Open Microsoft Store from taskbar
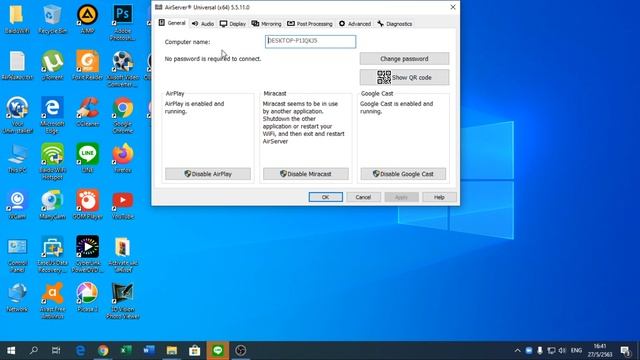Viewport: 640px width, 360px height. pos(195,350)
